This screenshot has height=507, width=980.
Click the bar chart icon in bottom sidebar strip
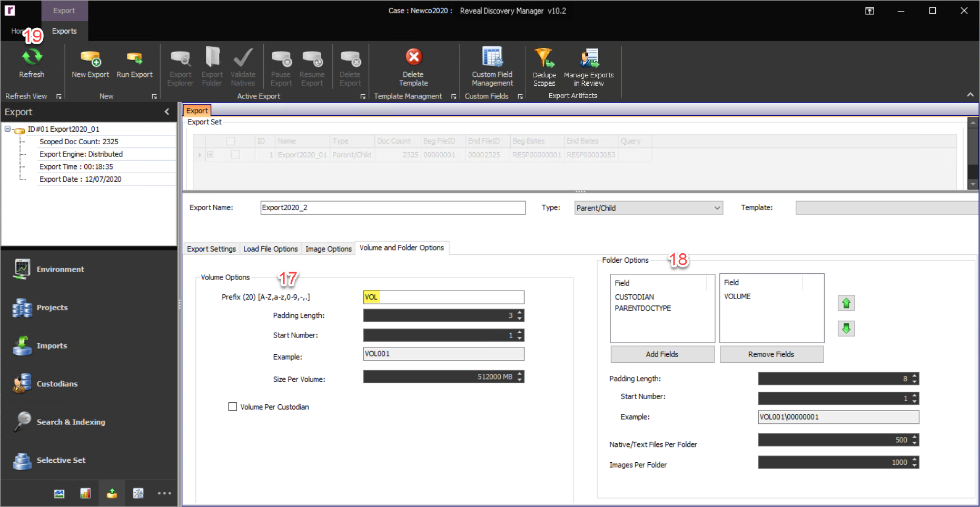(x=85, y=493)
